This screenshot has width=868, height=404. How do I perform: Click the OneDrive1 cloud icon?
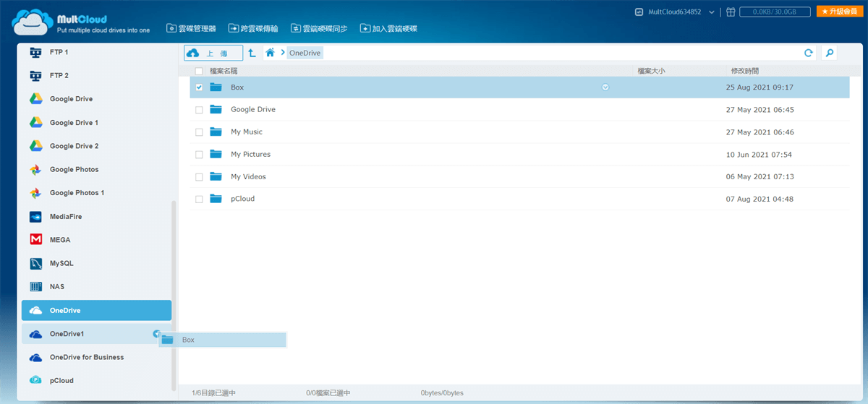coord(35,334)
